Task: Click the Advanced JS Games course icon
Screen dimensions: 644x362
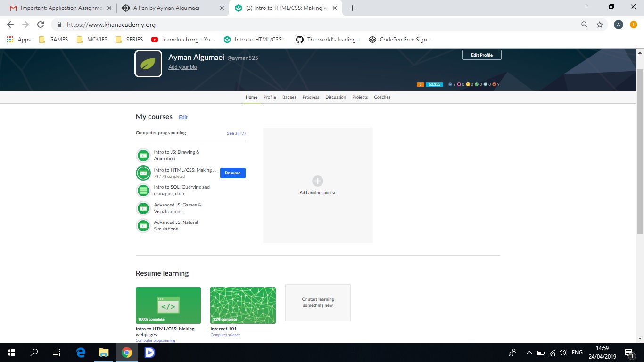Action: [143, 208]
